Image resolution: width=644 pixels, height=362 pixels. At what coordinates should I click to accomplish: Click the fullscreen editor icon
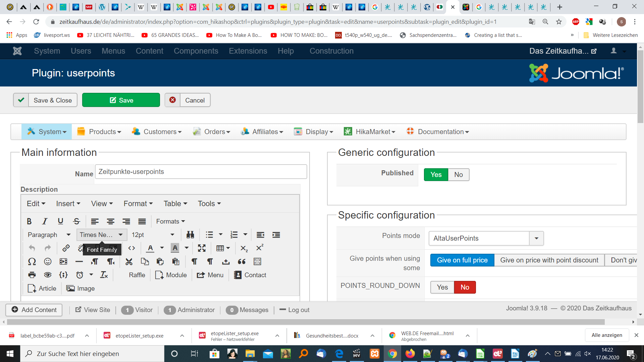(x=202, y=248)
